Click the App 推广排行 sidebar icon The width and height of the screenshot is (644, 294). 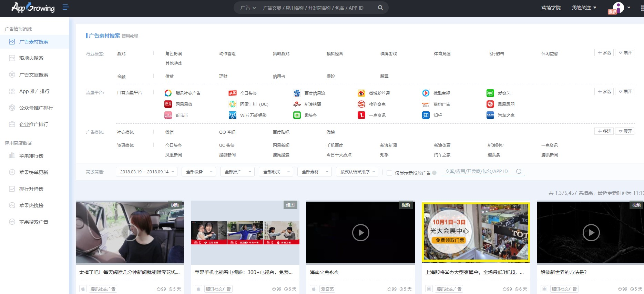pos(12,91)
